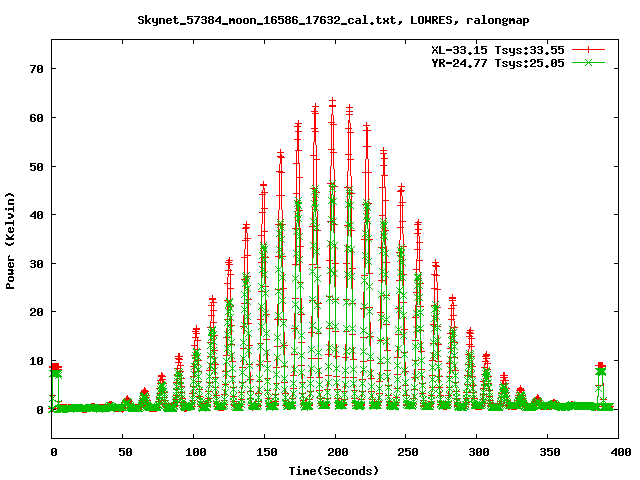Click x-axis tick label 250

(x=408, y=452)
